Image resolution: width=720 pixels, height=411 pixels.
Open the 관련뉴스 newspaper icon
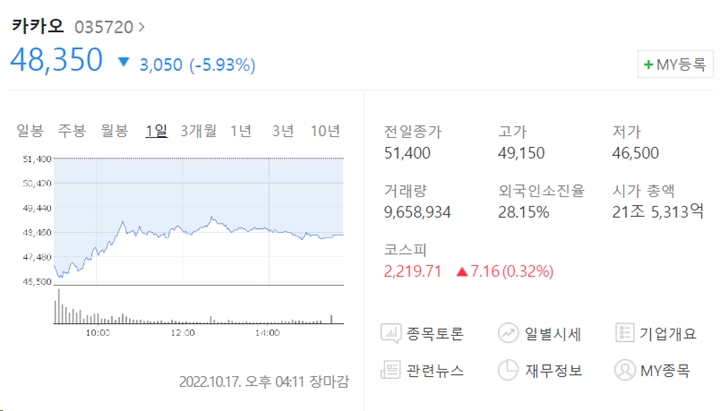391,370
